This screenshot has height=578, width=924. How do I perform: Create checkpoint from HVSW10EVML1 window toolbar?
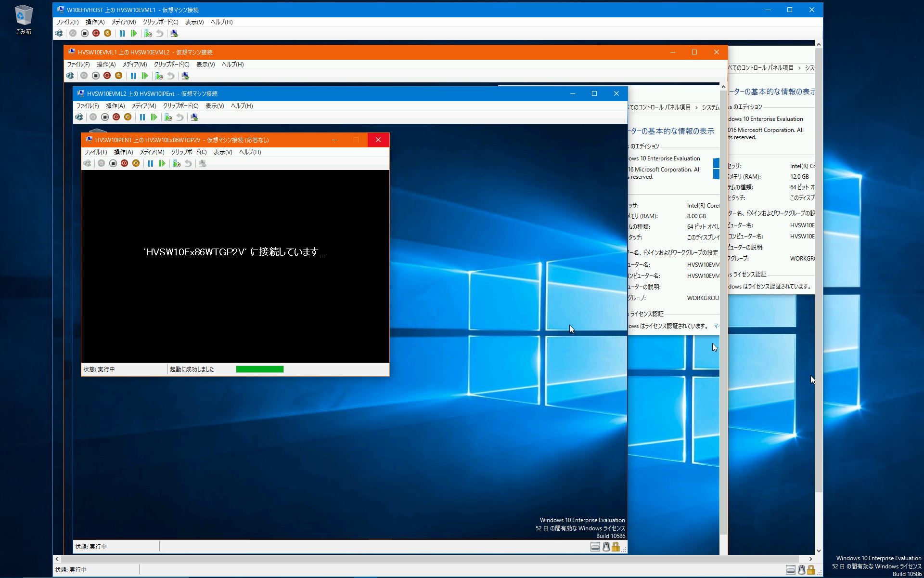click(x=148, y=33)
